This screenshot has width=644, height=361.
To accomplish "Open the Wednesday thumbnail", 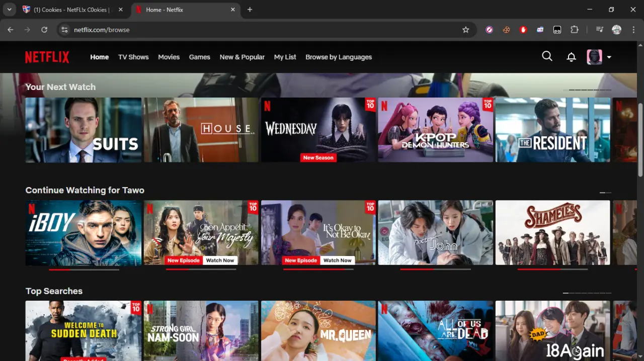I will [318, 130].
